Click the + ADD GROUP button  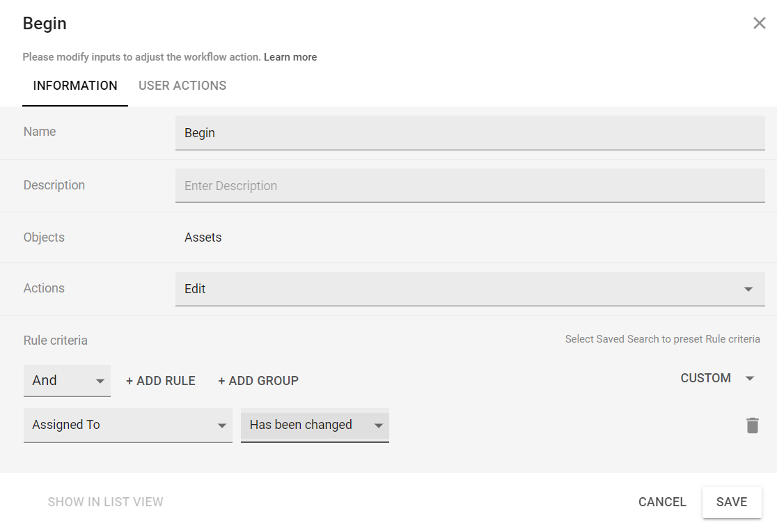(258, 381)
